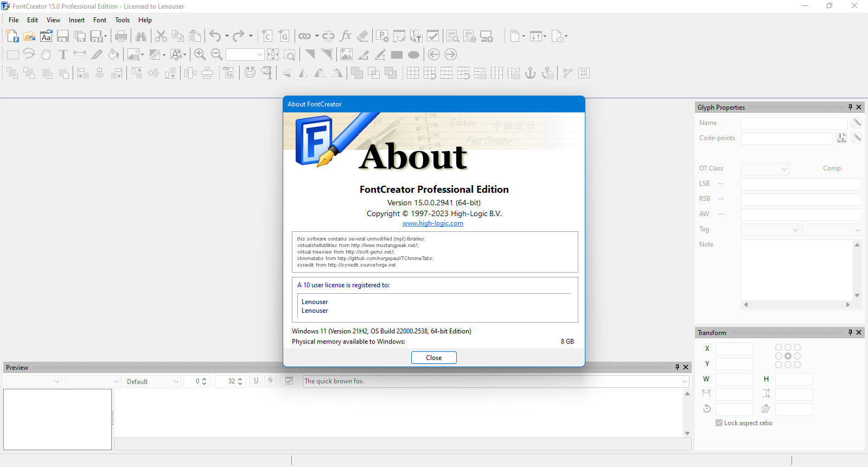This screenshot has height=467, width=868.
Task: Click the Glyph Properties Name input field
Action: click(x=794, y=123)
